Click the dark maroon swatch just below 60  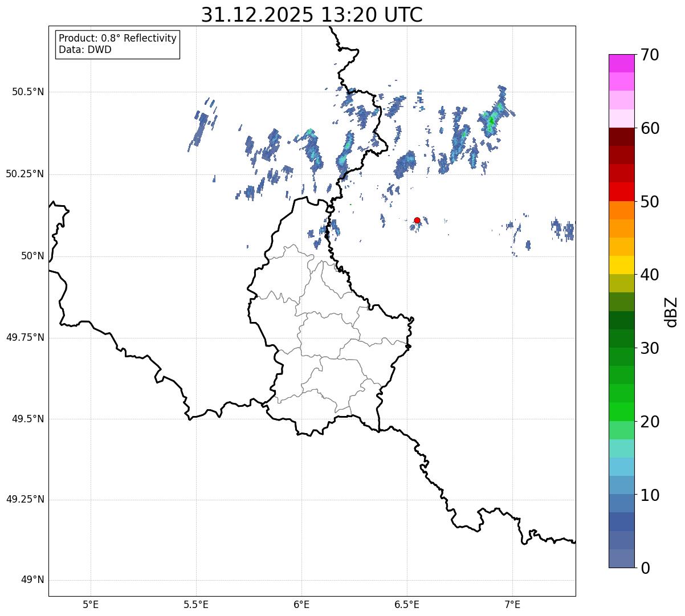[x=621, y=137]
